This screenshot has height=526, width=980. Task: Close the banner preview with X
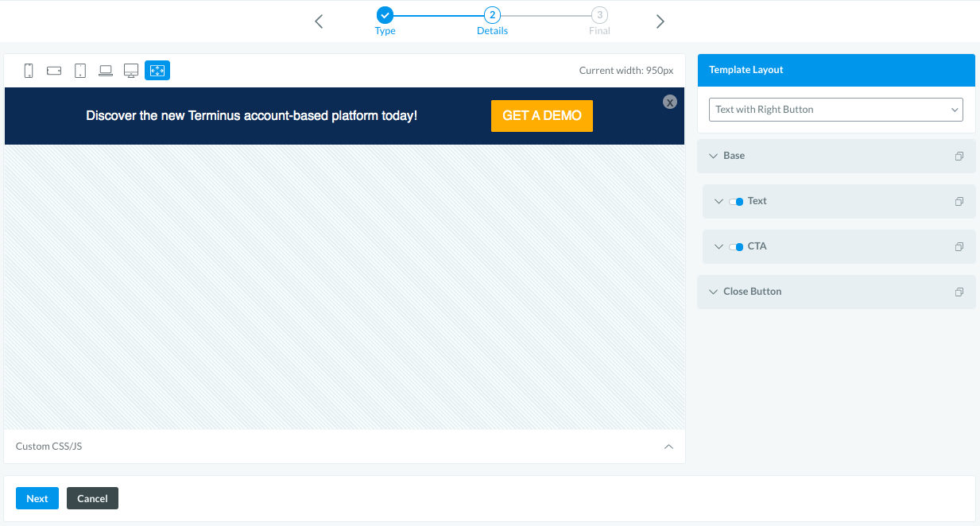[x=670, y=102]
